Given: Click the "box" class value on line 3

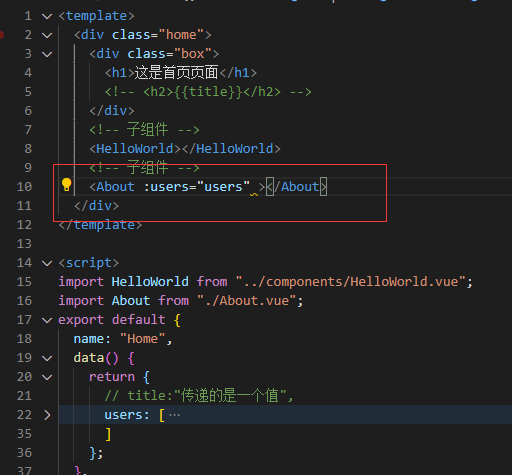Looking at the screenshot, I should [193, 54].
